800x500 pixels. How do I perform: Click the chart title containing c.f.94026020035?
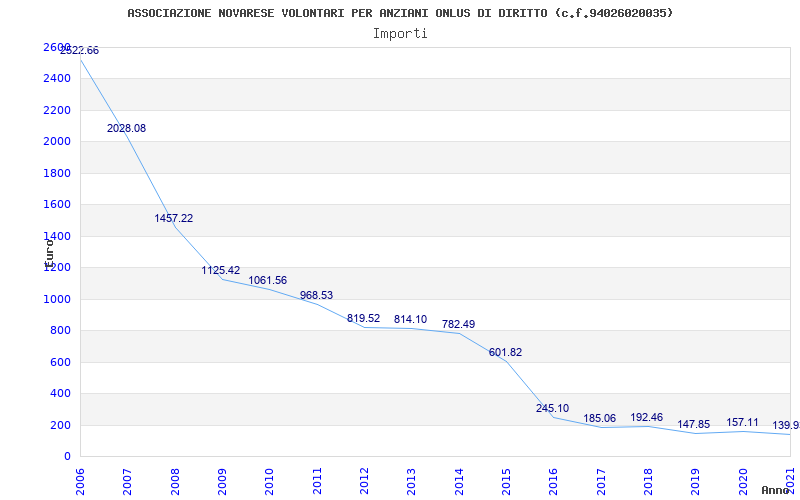coord(400,13)
